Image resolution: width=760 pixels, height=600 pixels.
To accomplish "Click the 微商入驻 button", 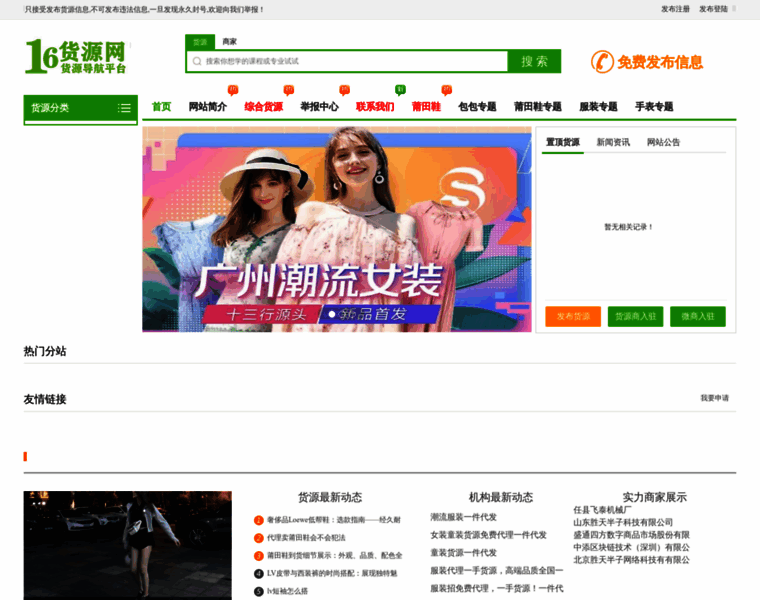I will (698, 316).
